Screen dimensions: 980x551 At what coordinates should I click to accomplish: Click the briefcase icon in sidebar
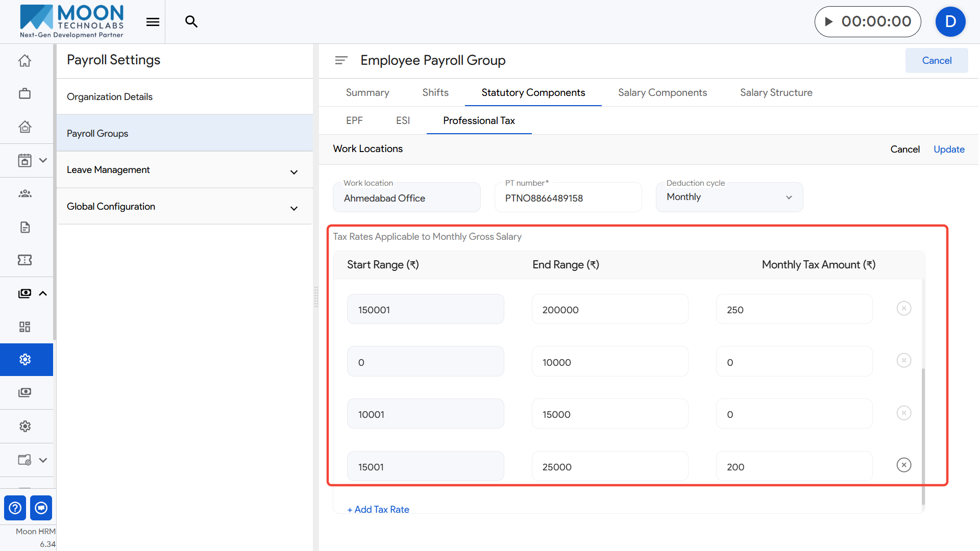pos(24,94)
